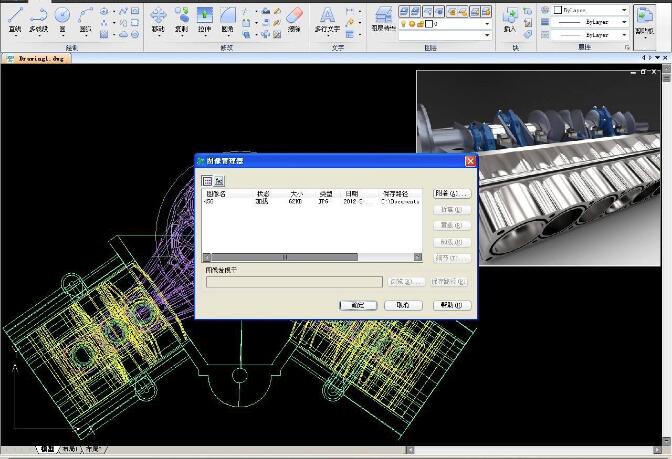Switch to the Drawing1.dwg document tab

tap(40, 59)
